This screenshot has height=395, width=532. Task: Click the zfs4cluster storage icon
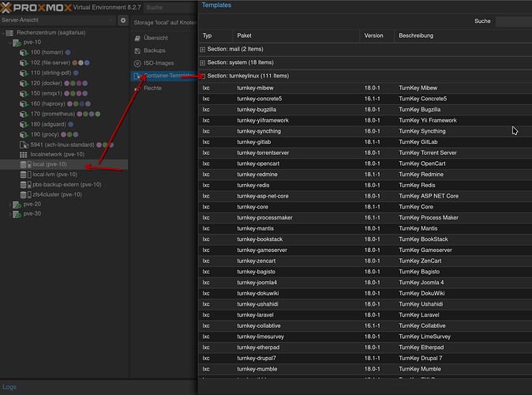(25, 194)
